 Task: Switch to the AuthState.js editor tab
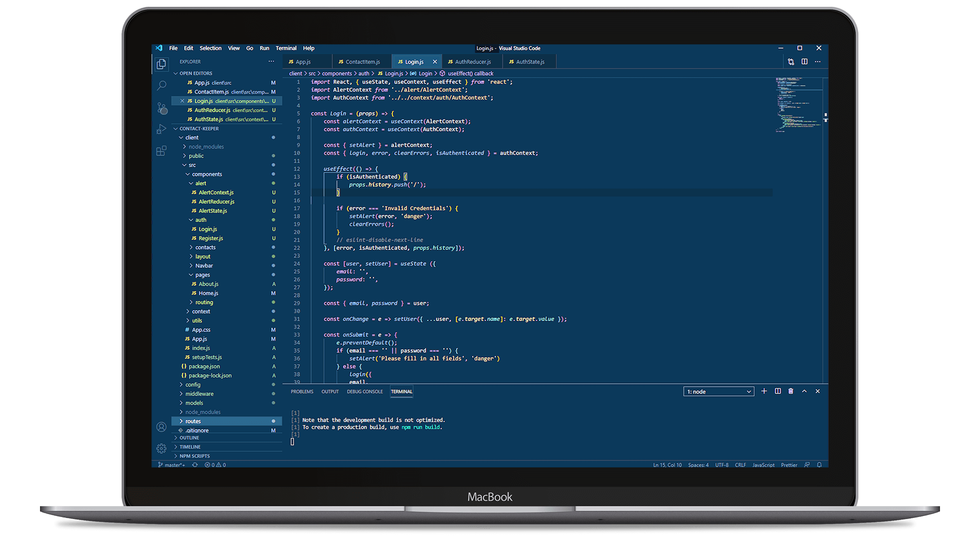(x=530, y=62)
